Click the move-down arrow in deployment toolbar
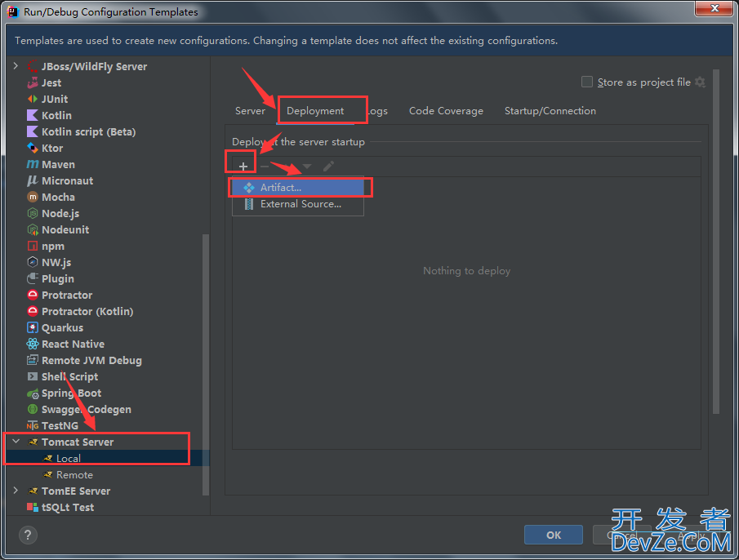Viewport: 739px width, 560px height. [x=307, y=167]
